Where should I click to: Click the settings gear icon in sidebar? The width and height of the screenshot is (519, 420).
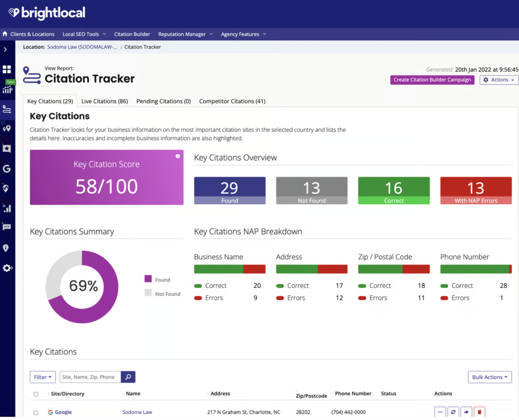[7, 268]
